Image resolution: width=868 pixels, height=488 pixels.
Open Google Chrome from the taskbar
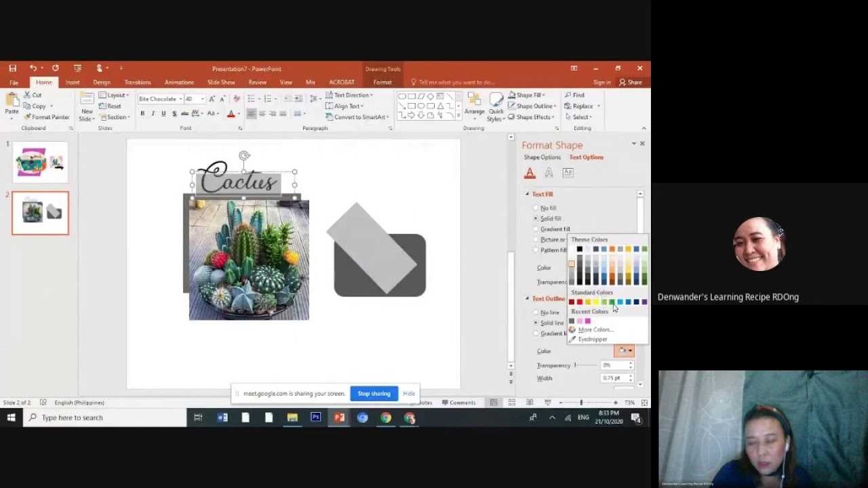click(386, 418)
